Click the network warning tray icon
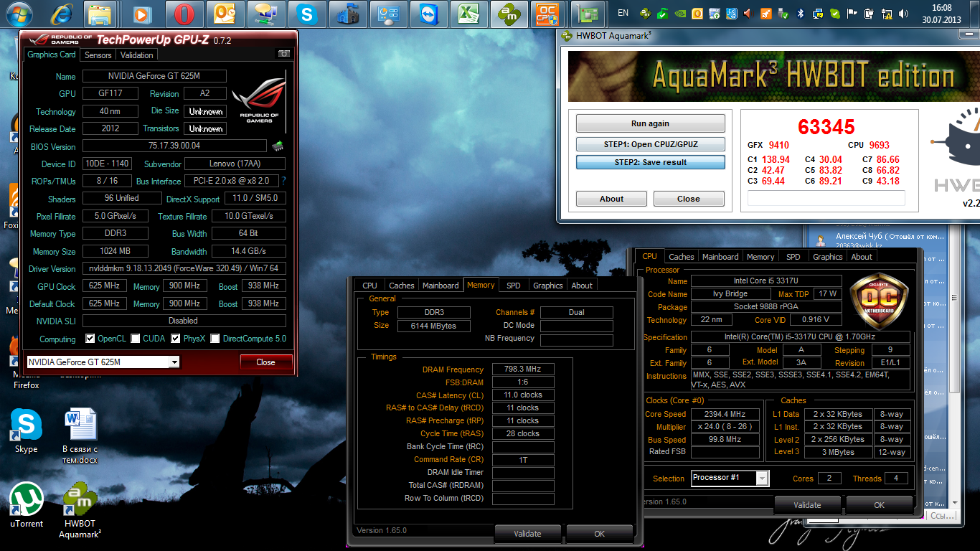Image resolution: width=980 pixels, height=551 pixels. (x=886, y=14)
